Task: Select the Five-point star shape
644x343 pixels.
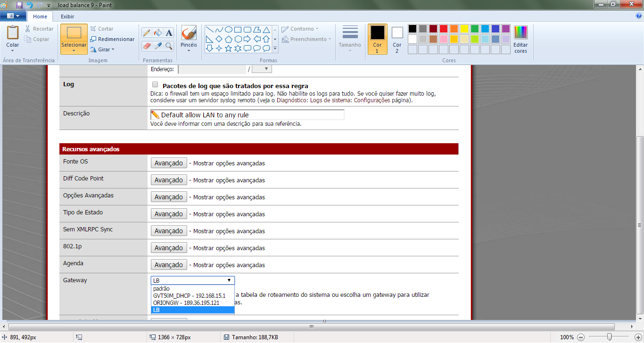Action: [228, 48]
